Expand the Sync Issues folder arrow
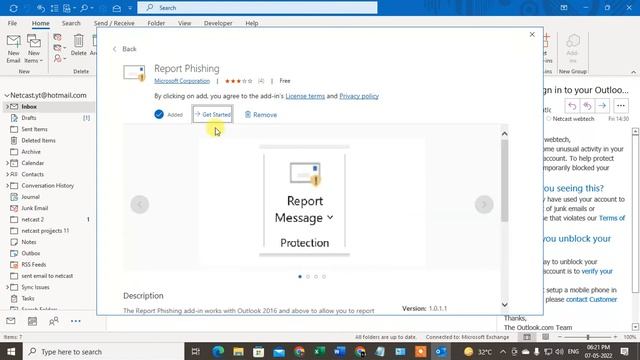Screen dimensions: 640x360 coord(7,287)
